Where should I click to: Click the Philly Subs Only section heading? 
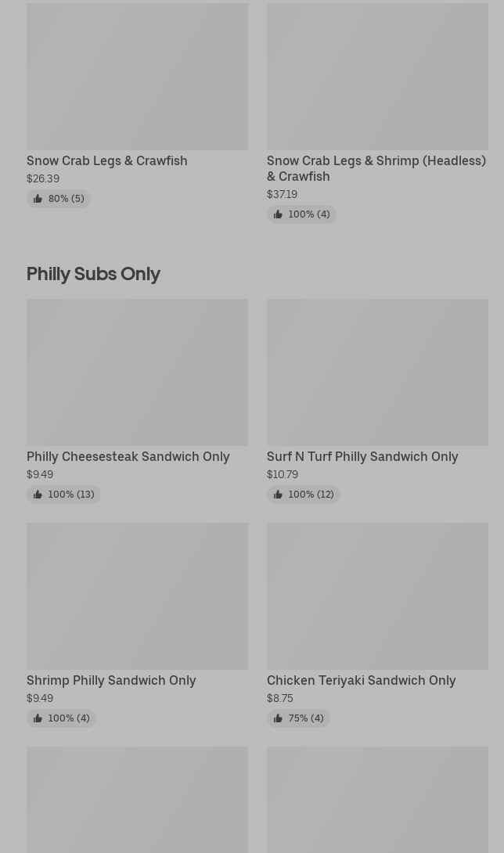coord(93,274)
